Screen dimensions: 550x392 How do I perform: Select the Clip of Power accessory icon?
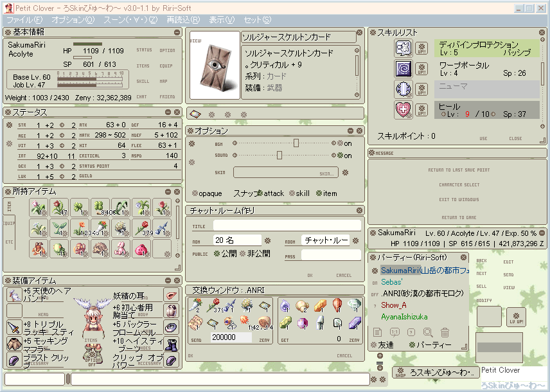[x=171, y=360]
